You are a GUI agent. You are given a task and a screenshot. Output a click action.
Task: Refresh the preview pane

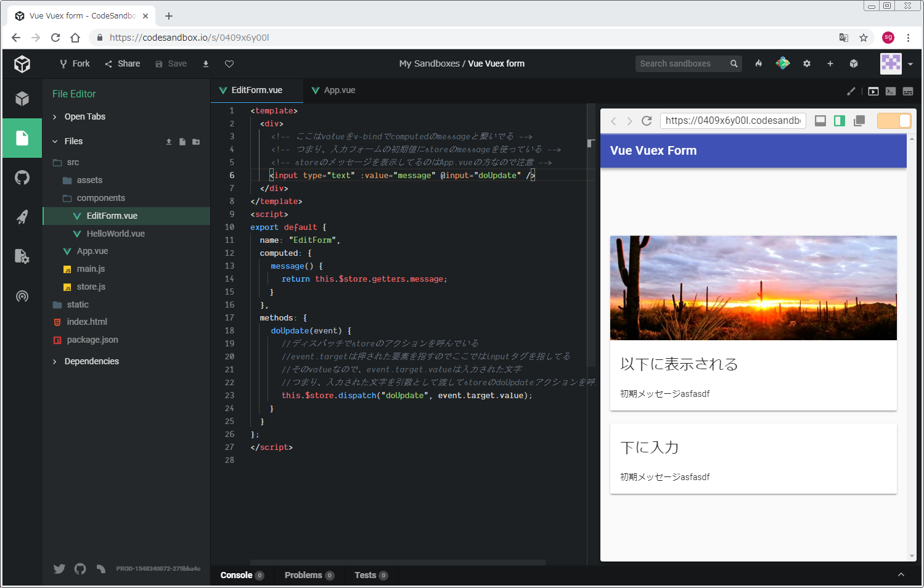point(647,121)
